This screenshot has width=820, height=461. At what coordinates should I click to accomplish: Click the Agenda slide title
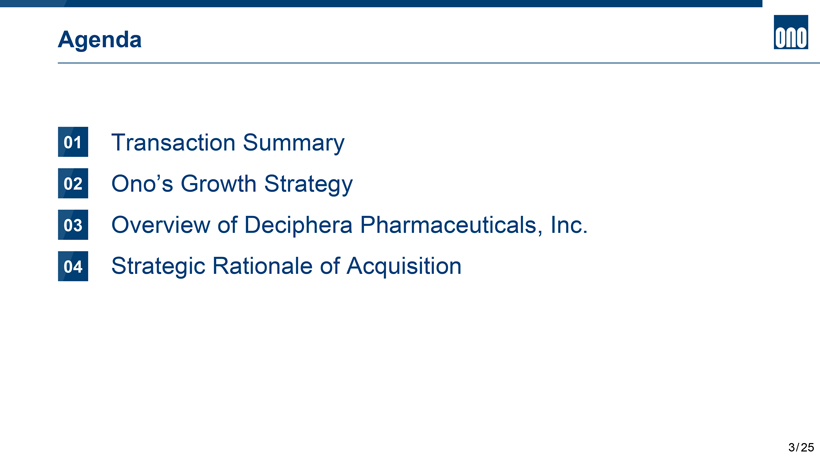[x=100, y=40]
